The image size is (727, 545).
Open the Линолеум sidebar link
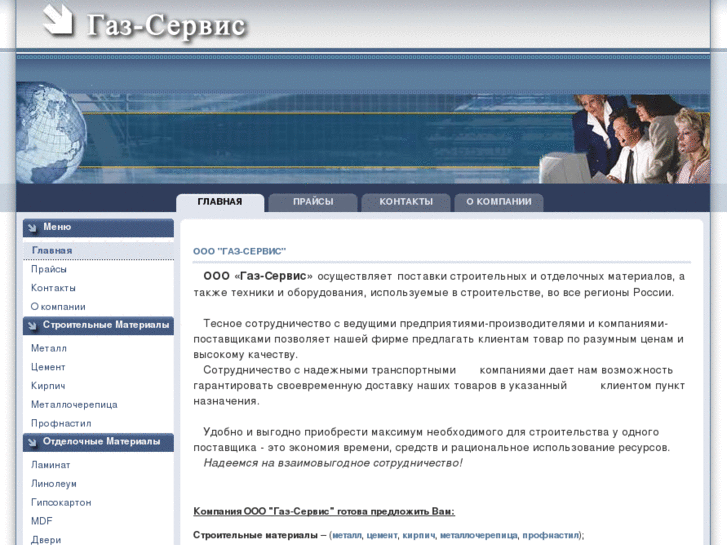pos(54,484)
